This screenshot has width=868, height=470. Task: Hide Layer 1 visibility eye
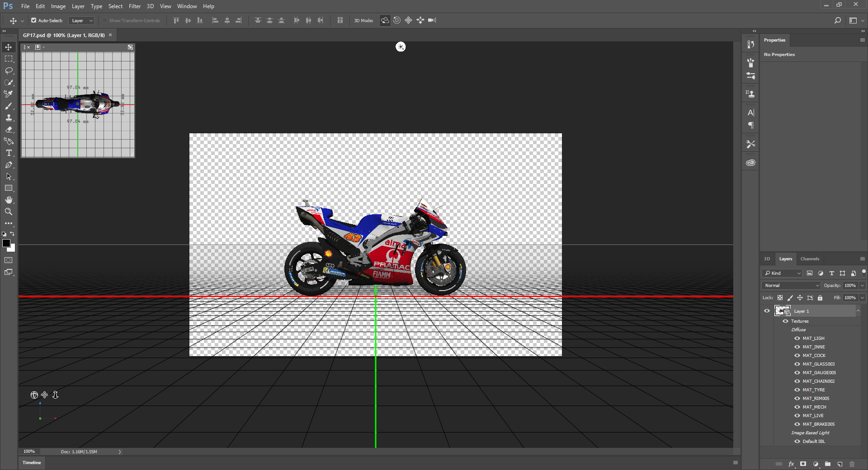[767, 311]
